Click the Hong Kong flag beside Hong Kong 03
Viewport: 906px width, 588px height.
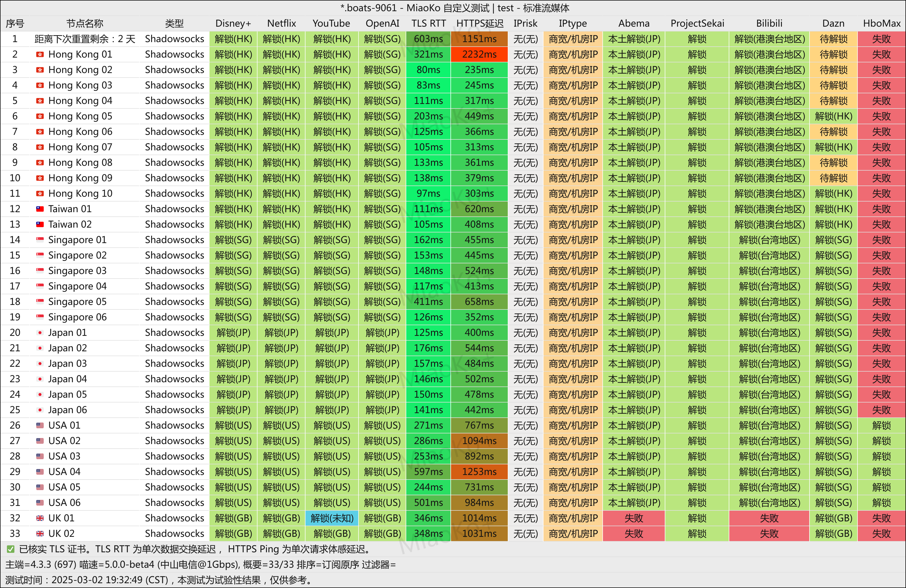[40, 85]
